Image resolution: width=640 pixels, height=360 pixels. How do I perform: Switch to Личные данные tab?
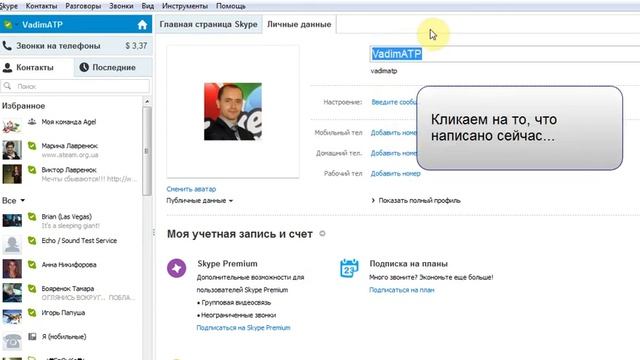point(299,24)
